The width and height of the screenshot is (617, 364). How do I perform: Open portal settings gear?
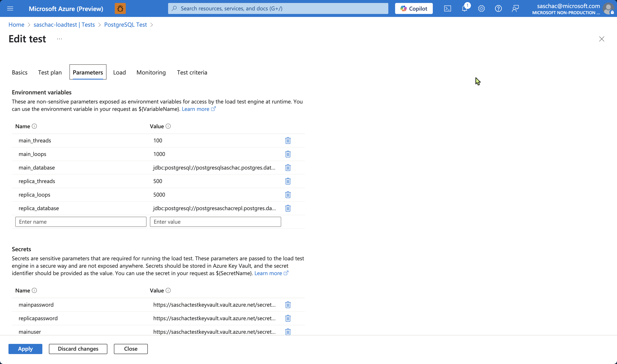pyautogui.click(x=481, y=9)
